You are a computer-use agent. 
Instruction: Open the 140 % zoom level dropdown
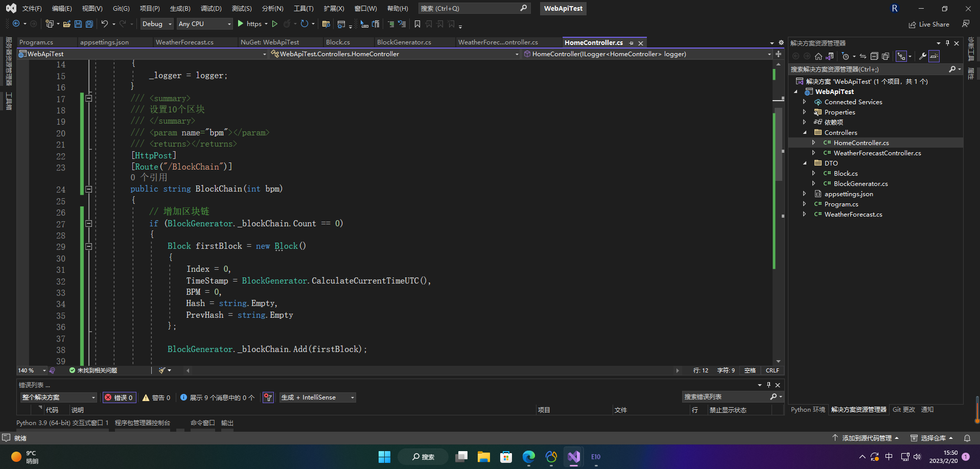click(32, 370)
